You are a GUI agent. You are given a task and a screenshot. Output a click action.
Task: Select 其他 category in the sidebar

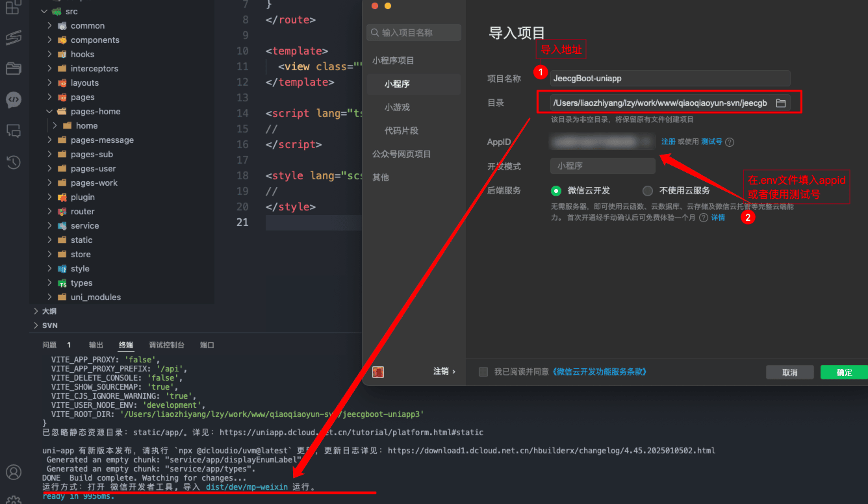point(380,177)
